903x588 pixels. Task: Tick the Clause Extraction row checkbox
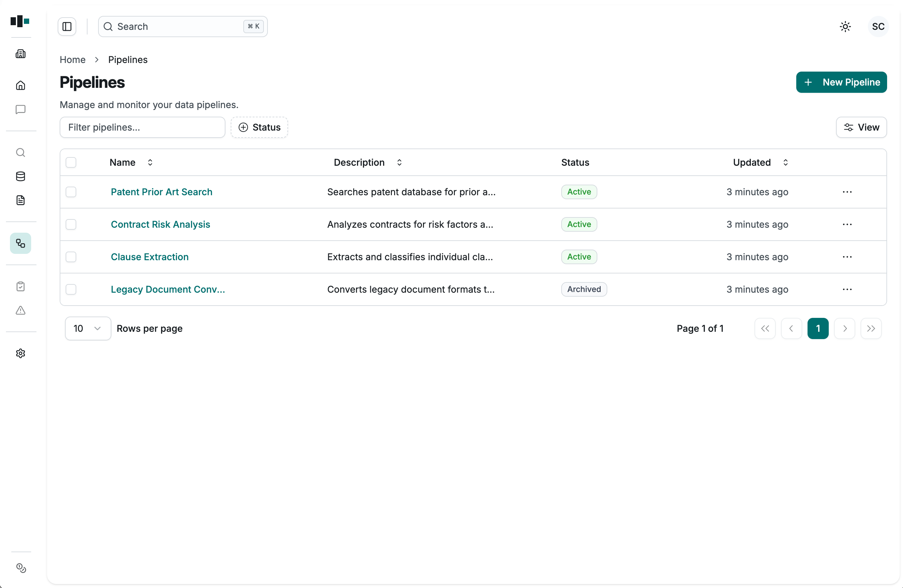pos(71,257)
